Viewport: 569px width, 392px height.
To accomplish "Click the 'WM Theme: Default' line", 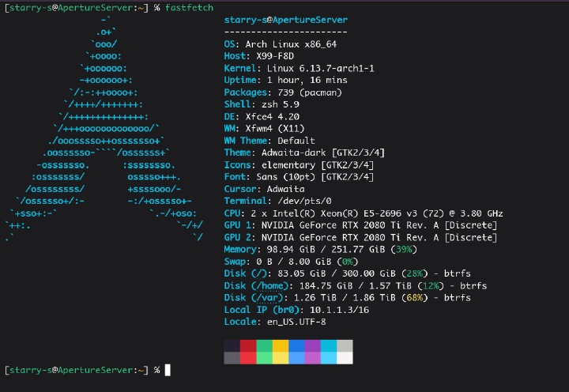I will point(269,141).
